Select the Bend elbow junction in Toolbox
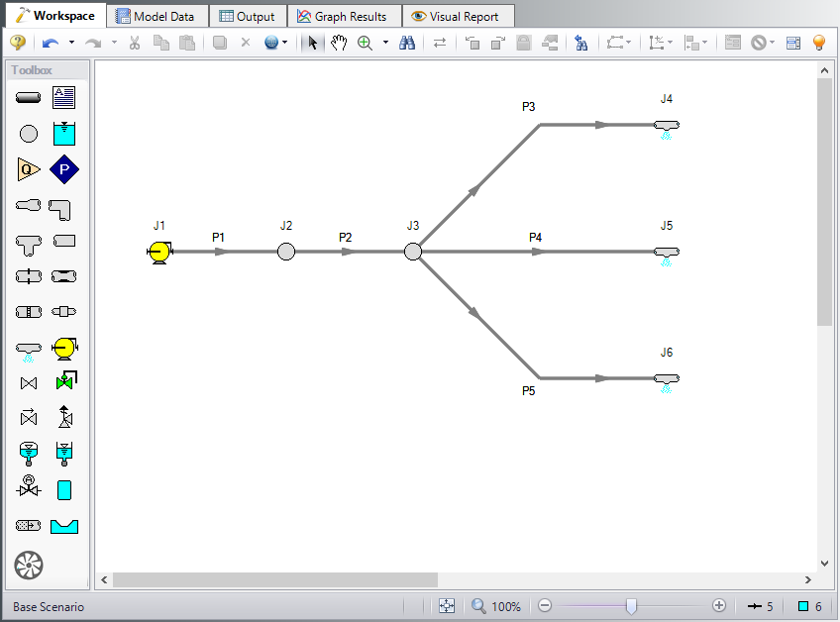 [x=64, y=207]
